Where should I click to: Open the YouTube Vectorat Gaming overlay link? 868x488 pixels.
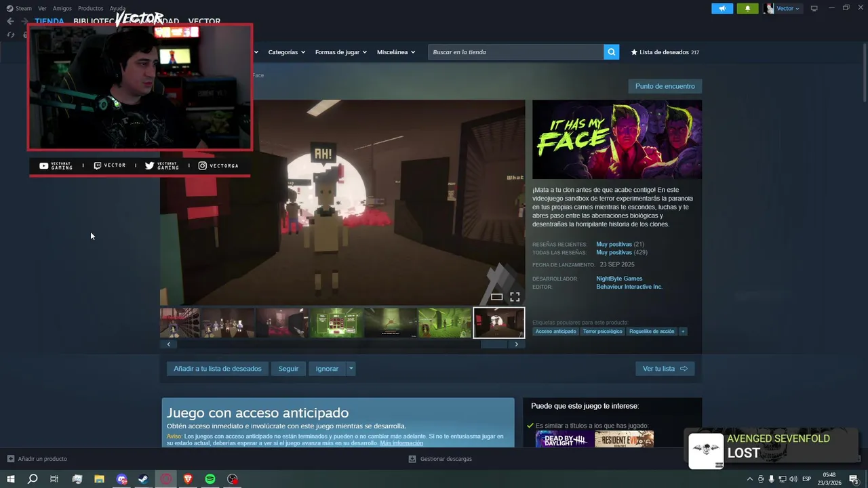tap(56, 165)
